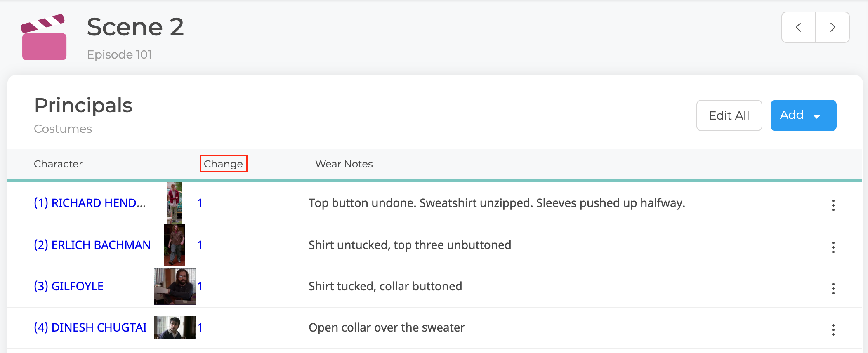Screen dimensions: 868x353
Task: Open Richard Hendricks costume photo thumbnail
Action: point(175,203)
